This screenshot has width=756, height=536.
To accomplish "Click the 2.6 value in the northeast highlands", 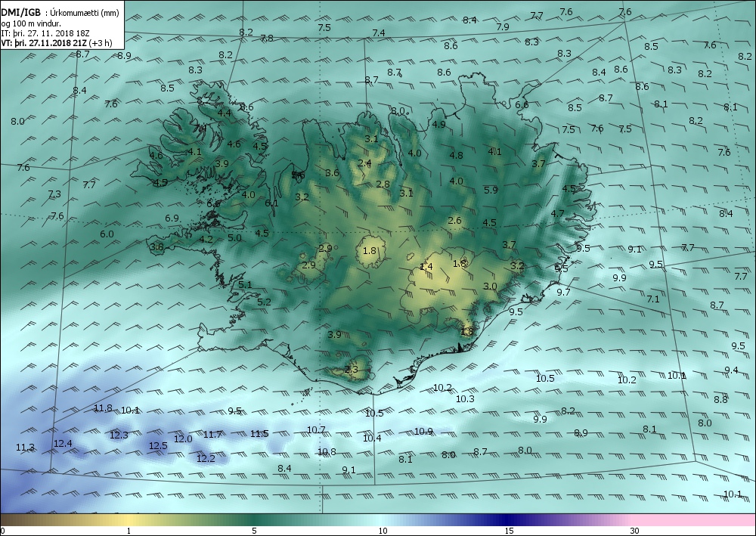I will tap(454, 221).
